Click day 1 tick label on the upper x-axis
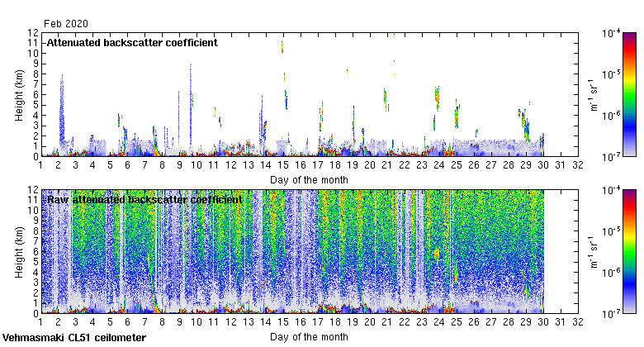644x347 pixels. pos(40,165)
